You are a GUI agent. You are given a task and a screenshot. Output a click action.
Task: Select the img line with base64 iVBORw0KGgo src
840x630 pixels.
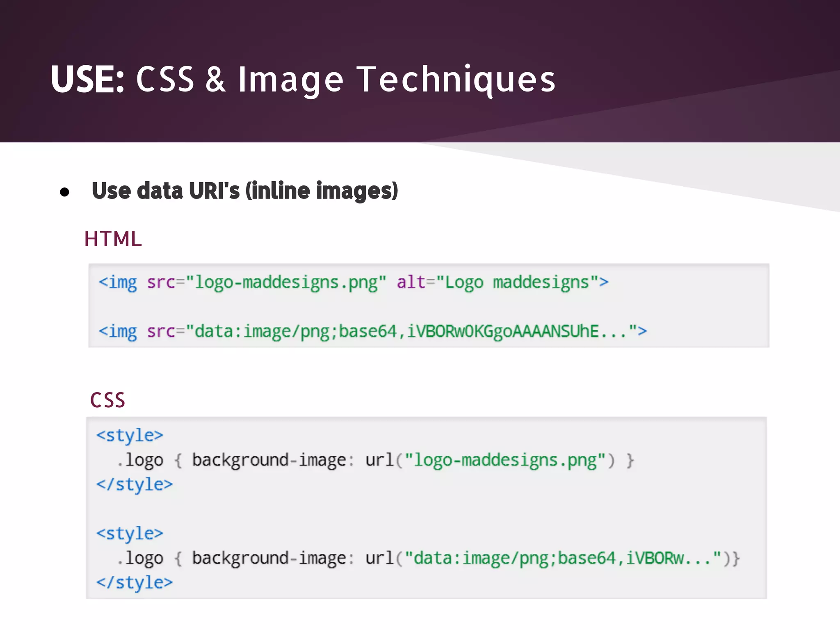(372, 332)
